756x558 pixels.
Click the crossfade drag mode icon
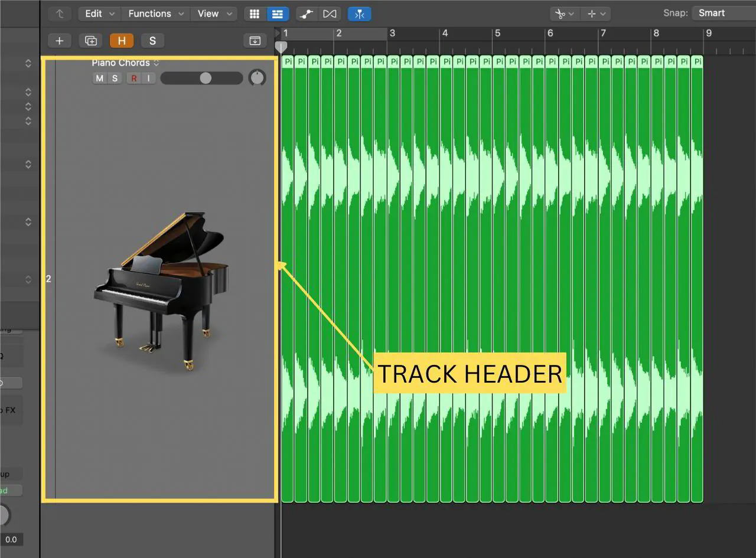[330, 14]
